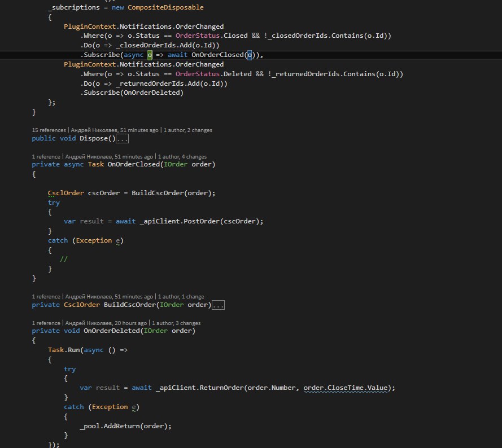Open '15 references' CodeLens above Dispose
Viewport: 502px width, 448px height.
coord(49,130)
